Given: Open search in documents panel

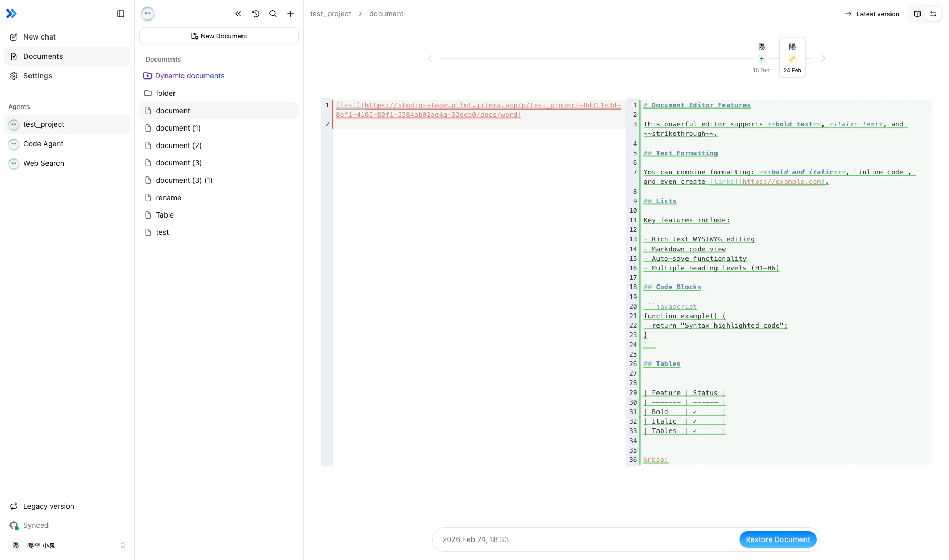Looking at the screenshot, I should [273, 14].
